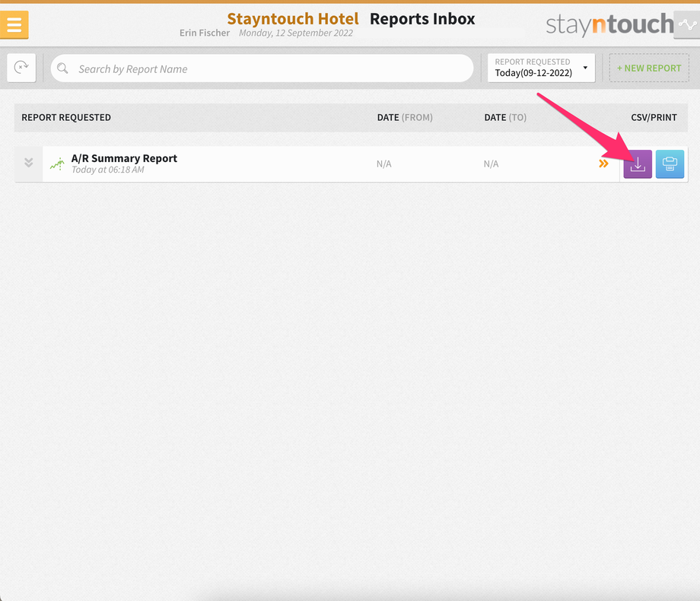Click the search magnifier icon
The height and width of the screenshot is (601, 700).
(62, 68)
